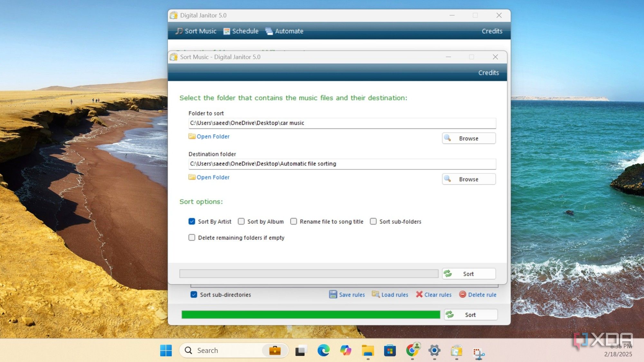Screen dimensions: 644x362
Task: Click the Save rules floppy disk icon
Action: point(333,294)
